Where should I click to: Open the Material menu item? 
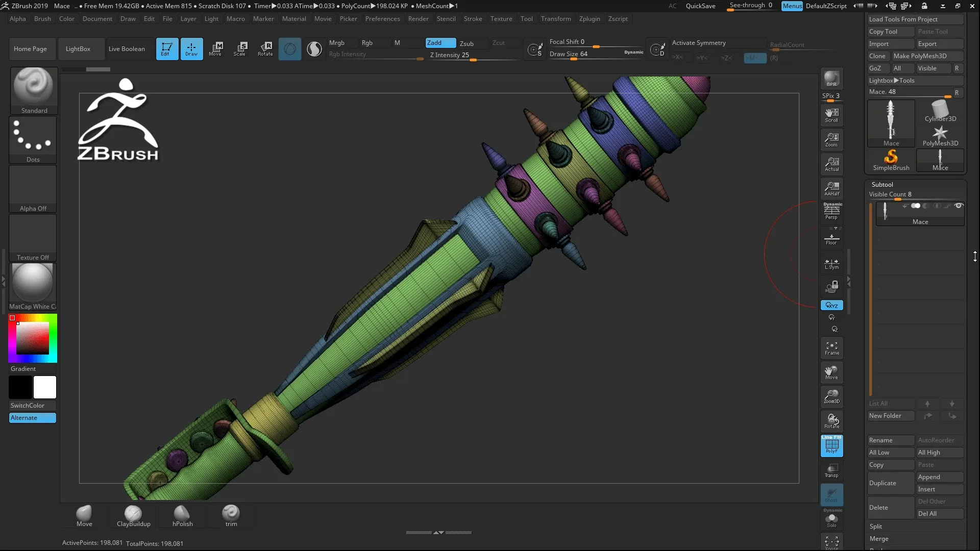click(293, 18)
